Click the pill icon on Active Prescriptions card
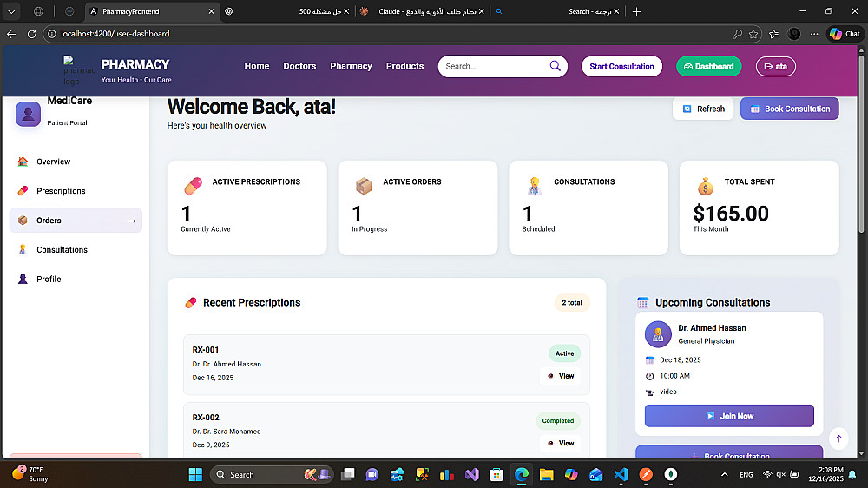The width and height of the screenshot is (868, 488). click(194, 186)
